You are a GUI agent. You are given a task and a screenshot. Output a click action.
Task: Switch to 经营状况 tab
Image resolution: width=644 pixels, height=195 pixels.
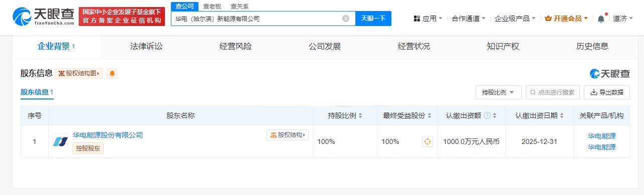(414, 46)
